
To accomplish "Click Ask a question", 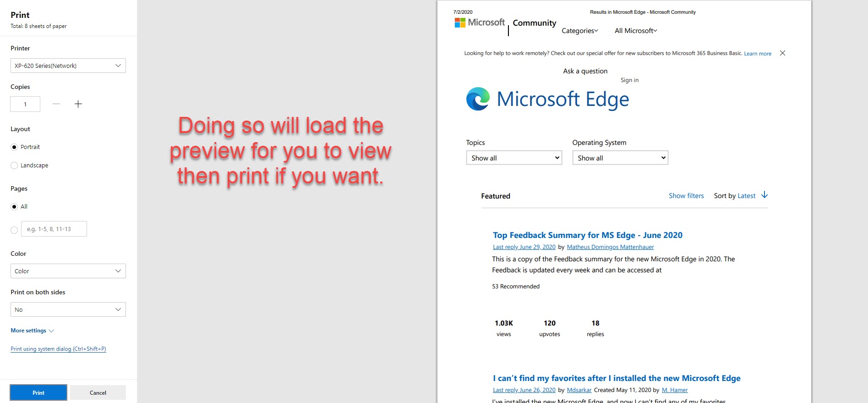I will 585,71.
